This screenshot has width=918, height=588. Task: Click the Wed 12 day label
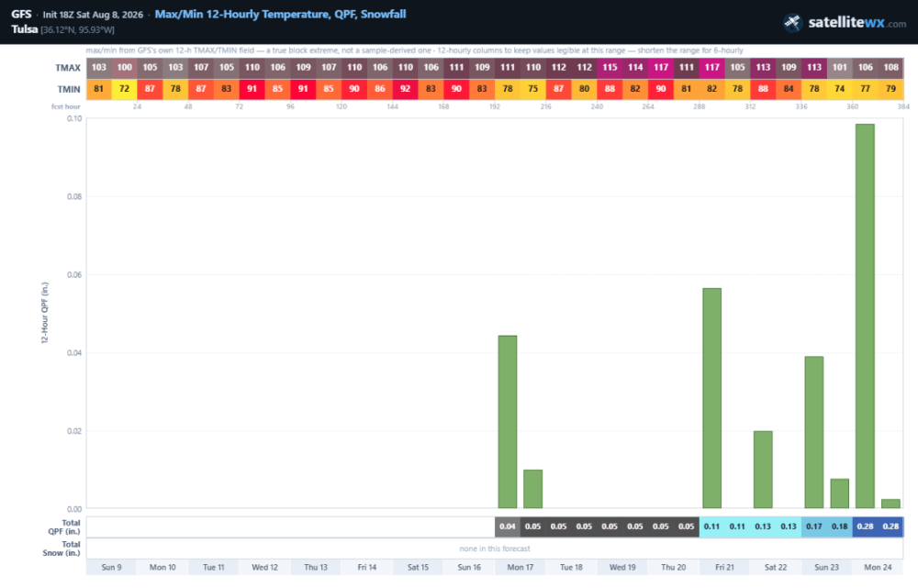coord(264,568)
